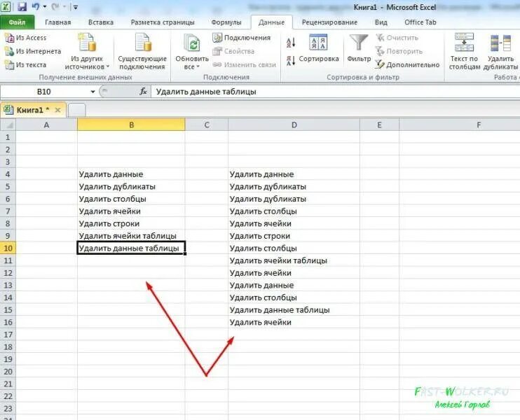Viewport: 520px width, 420px height.
Task: Select row 1 header
Action: coord(8,137)
